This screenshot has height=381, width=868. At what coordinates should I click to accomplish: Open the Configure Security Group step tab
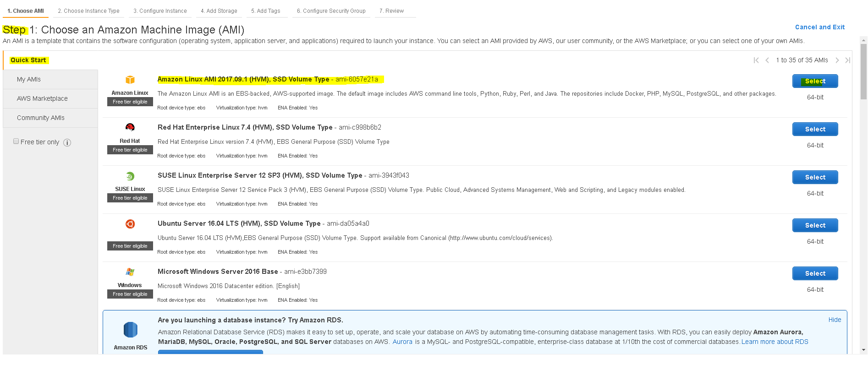pos(331,11)
